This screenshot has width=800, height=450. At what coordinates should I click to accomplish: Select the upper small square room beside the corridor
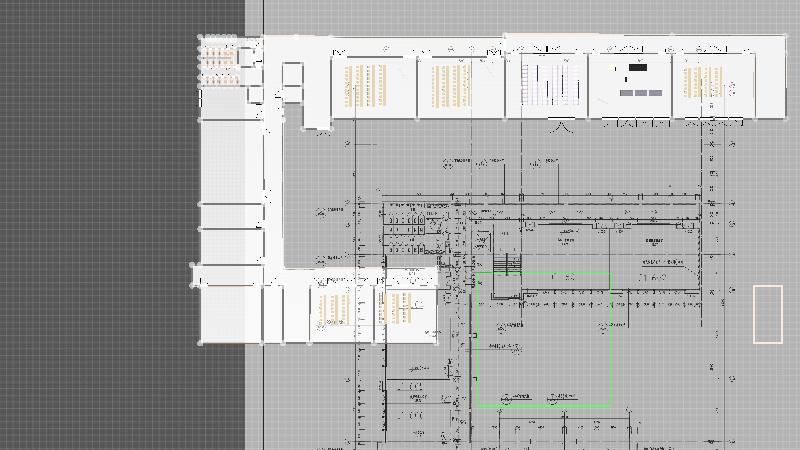pyautogui.click(x=292, y=74)
